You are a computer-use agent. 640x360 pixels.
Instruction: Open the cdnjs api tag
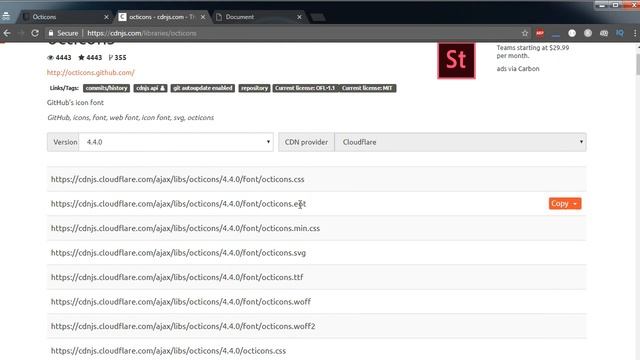(x=150, y=88)
